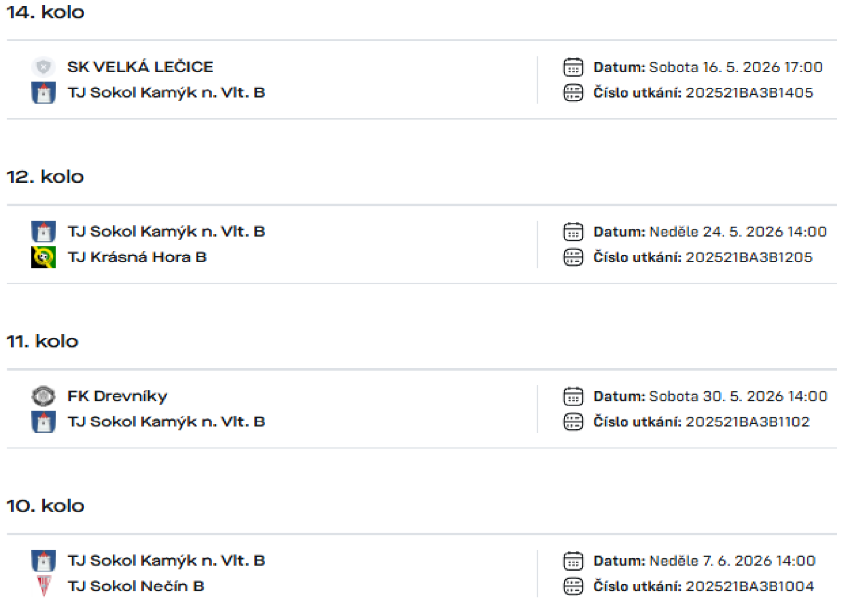Click the TJ Krásná Hora B crest
Viewport: 860px width, 616px height.
point(43,257)
